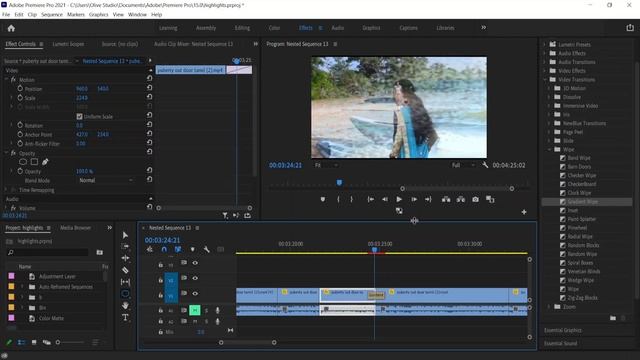Viewport: 640px width, 360px height.
Task: Click the Home icon
Action: point(11,28)
